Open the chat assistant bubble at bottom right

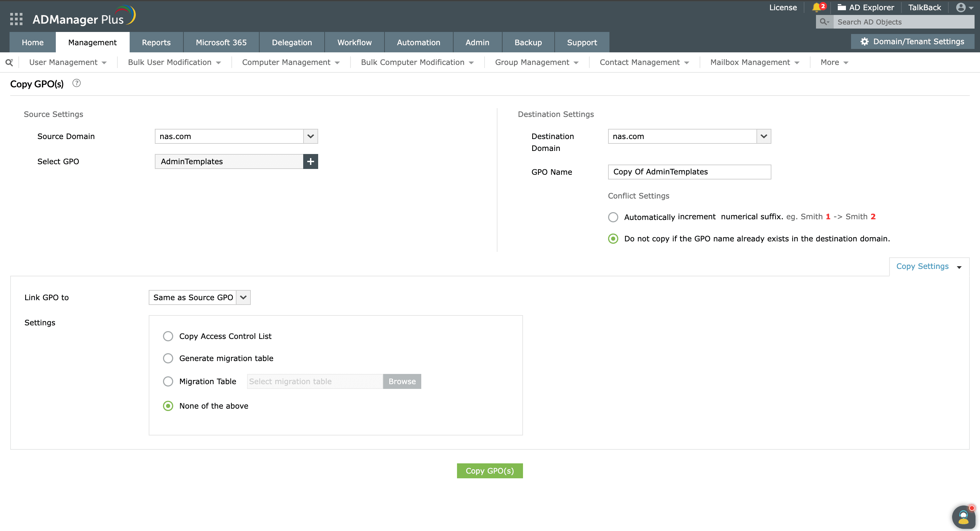tap(964, 517)
